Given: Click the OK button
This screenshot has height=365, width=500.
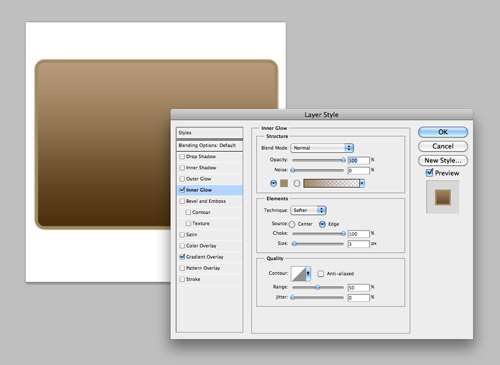Looking at the screenshot, I should [443, 132].
